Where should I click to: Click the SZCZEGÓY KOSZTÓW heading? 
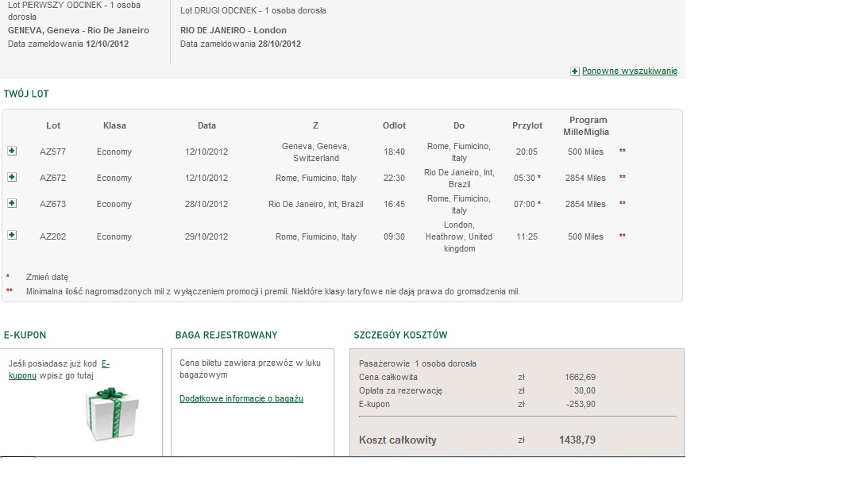[400, 335]
